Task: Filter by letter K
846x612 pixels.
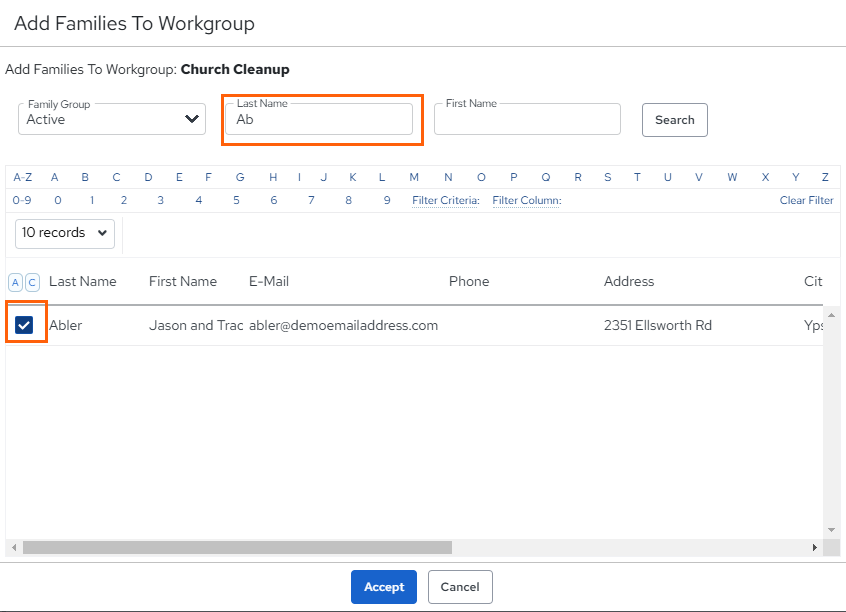Action: point(352,177)
